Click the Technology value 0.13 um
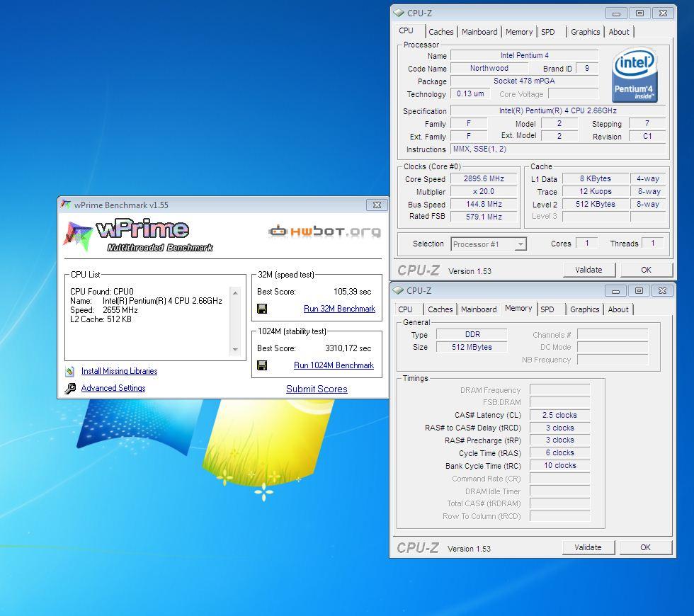 point(470,93)
